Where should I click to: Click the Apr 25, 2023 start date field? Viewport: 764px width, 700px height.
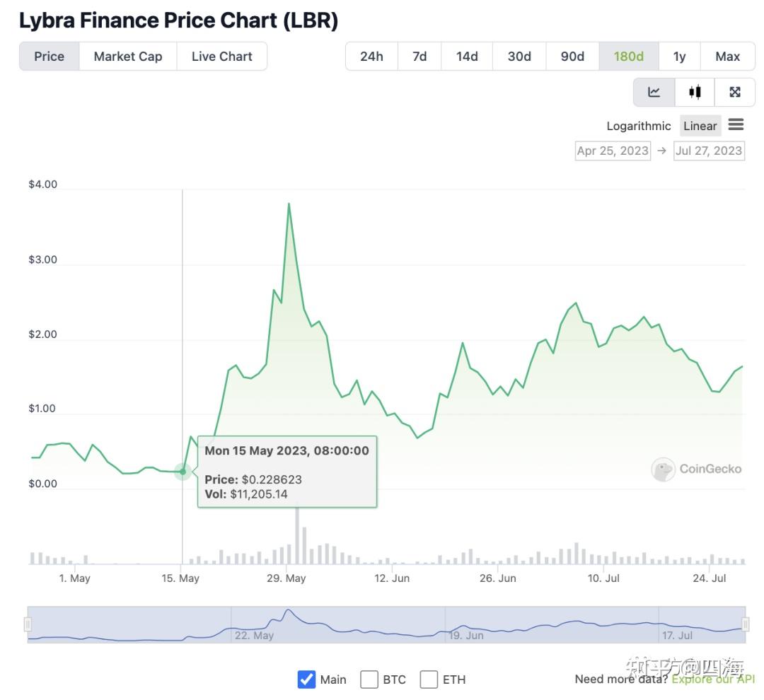613,151
